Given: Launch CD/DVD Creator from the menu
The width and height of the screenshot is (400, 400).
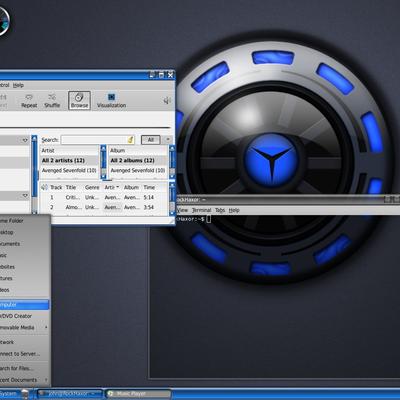Looking at the screenshot, I should coord(25,316).
